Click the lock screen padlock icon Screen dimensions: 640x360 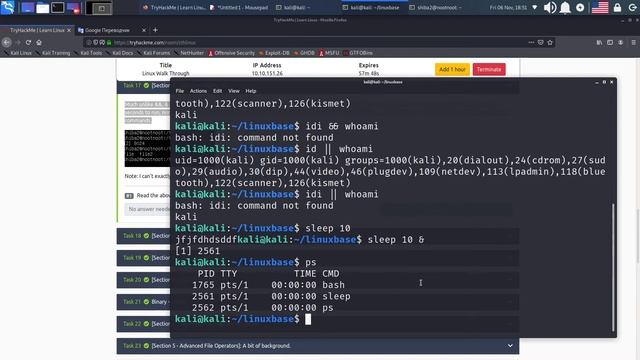coord(617,7)
